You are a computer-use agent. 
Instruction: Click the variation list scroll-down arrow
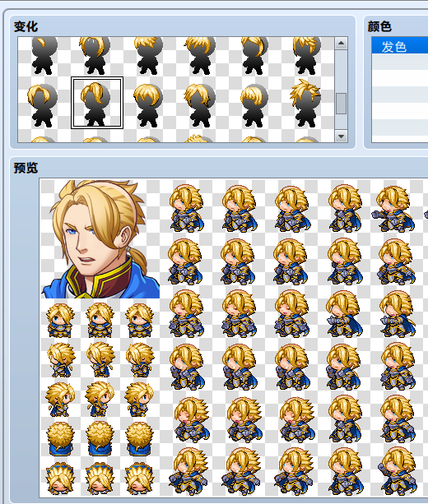[x=341, y=136]
